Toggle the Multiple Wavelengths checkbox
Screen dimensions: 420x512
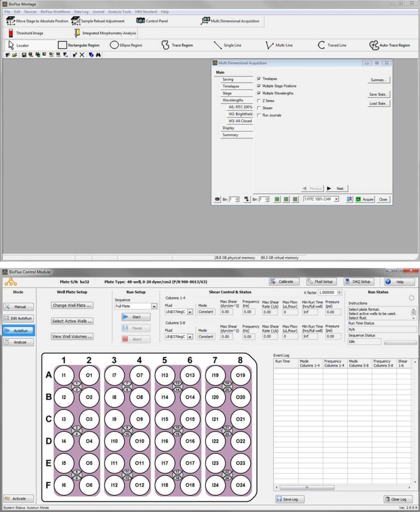(x=259, y=93)
